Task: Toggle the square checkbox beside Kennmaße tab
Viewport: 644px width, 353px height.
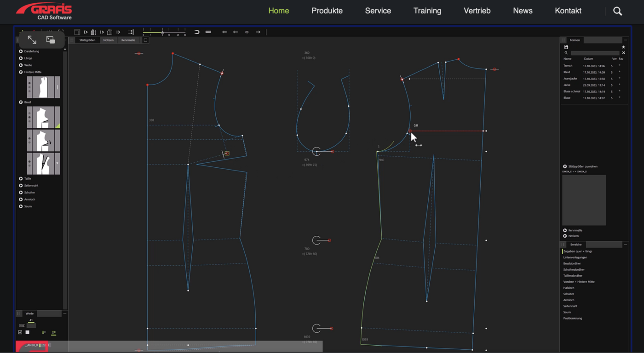Action: click(145, 40)
